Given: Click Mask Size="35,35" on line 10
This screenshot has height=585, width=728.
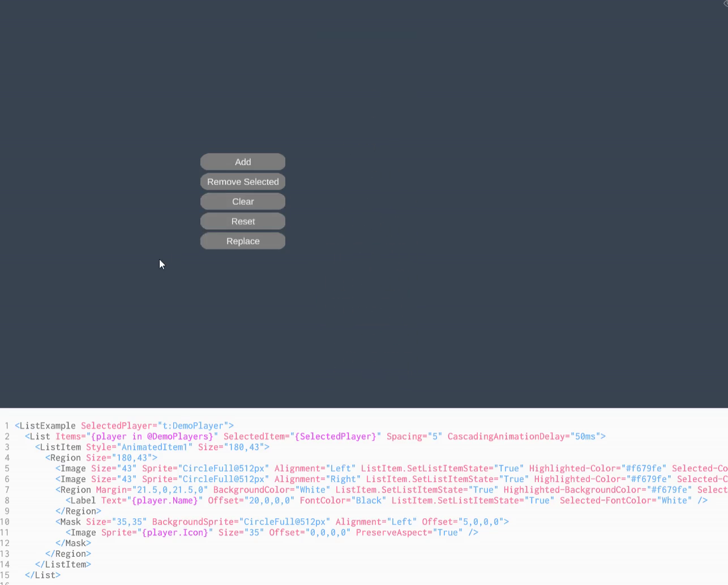Looking at the screenshot, I should (x=101, y=522).
